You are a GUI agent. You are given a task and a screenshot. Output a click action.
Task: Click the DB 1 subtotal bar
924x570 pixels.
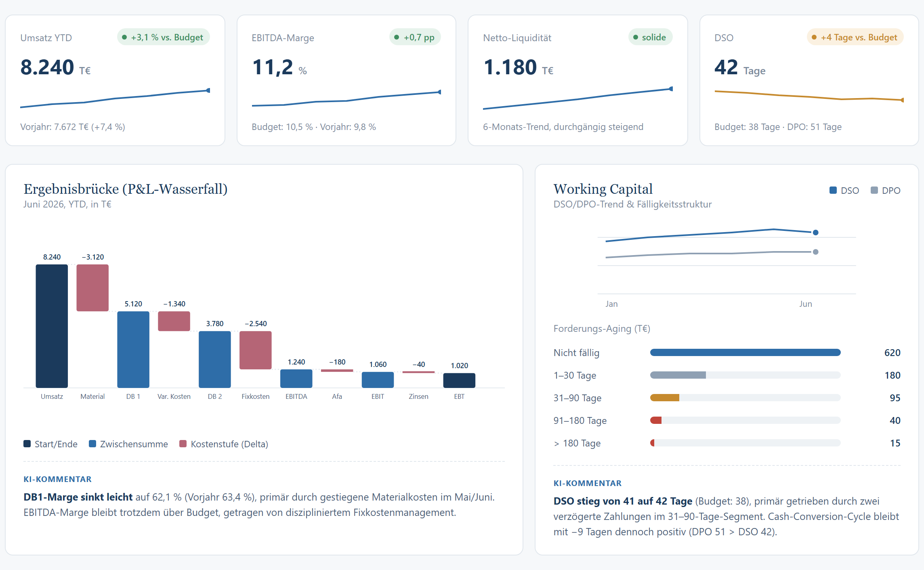point(133,350)
